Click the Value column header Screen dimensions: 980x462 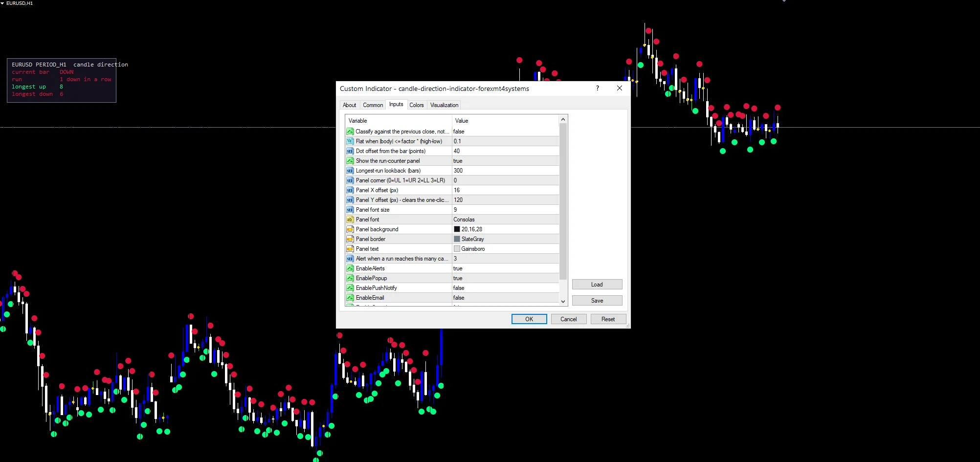tap(505, 121)
